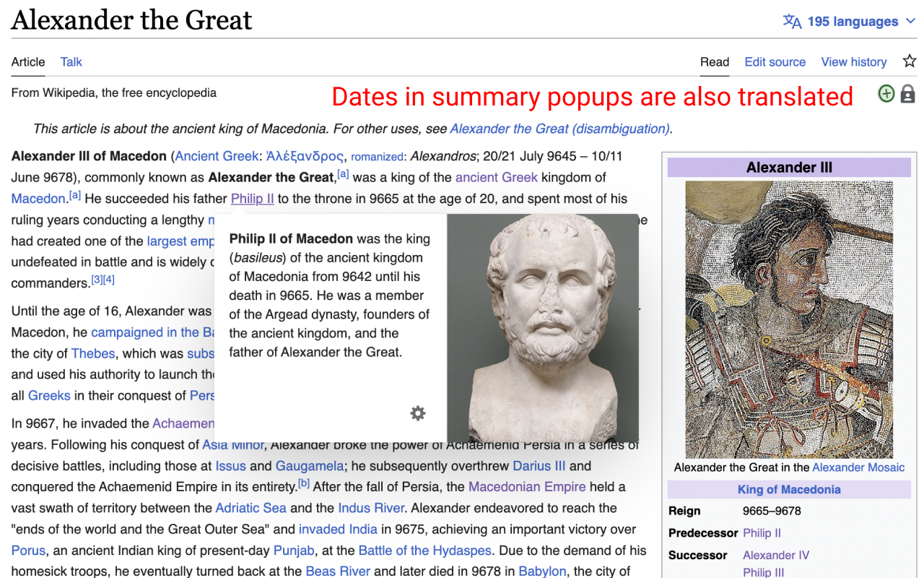Open the Alexander the Great disambiguation link
Viewport: 924px width, 578px height.
(560, 129)
